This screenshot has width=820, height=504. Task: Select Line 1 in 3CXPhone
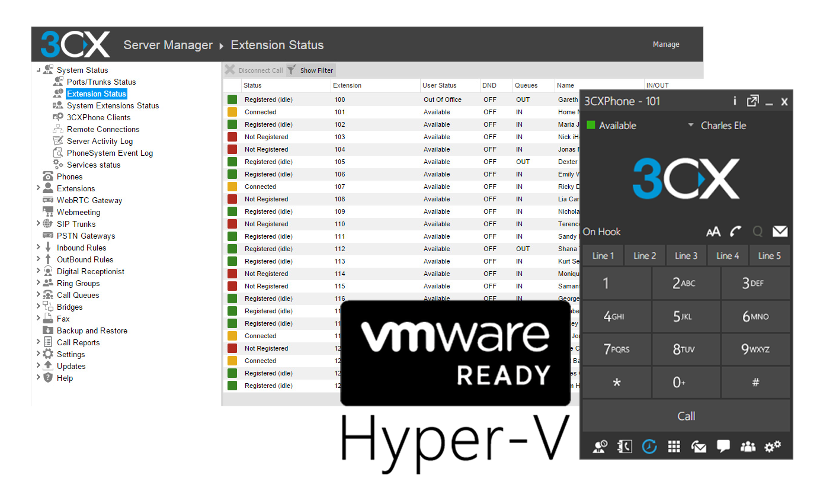coord(603,256)
